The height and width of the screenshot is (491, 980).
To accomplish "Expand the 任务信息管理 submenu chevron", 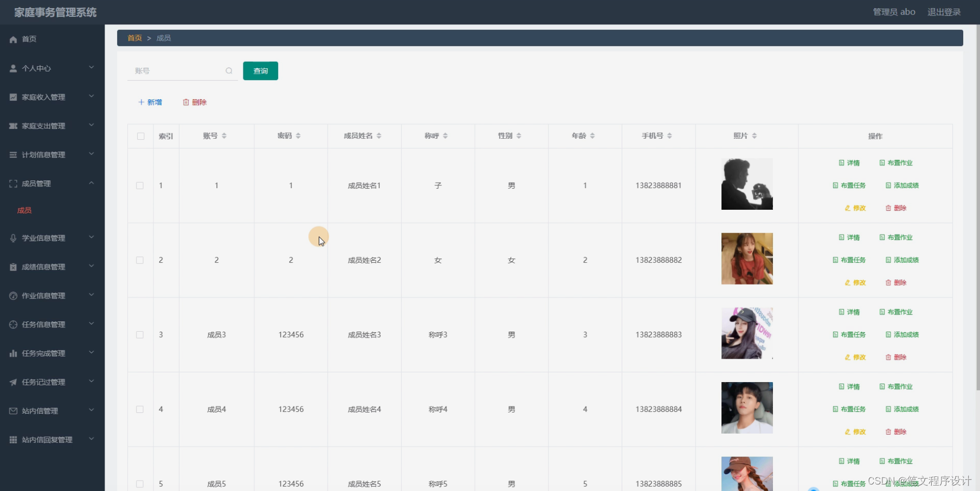I will 92,323.
